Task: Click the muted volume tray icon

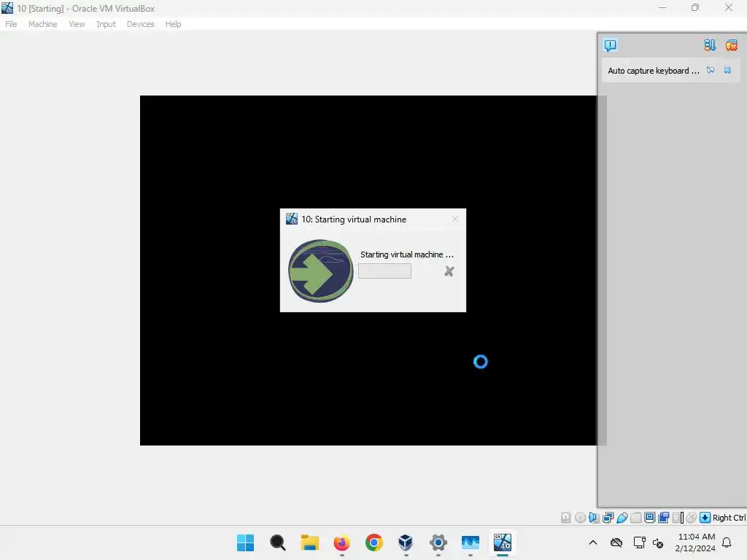Action: [658, 542]
